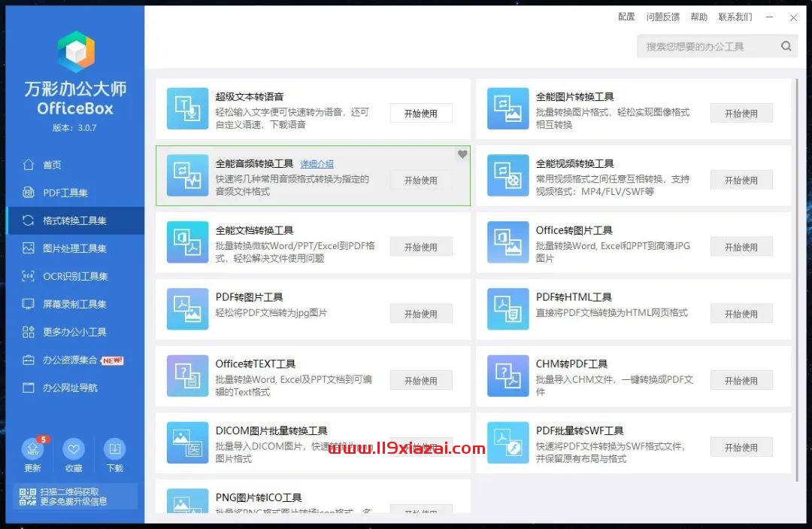The image size is (812, 529).
Task: Open 更多办公小工具 in sidebar
Action: [76, 332]
